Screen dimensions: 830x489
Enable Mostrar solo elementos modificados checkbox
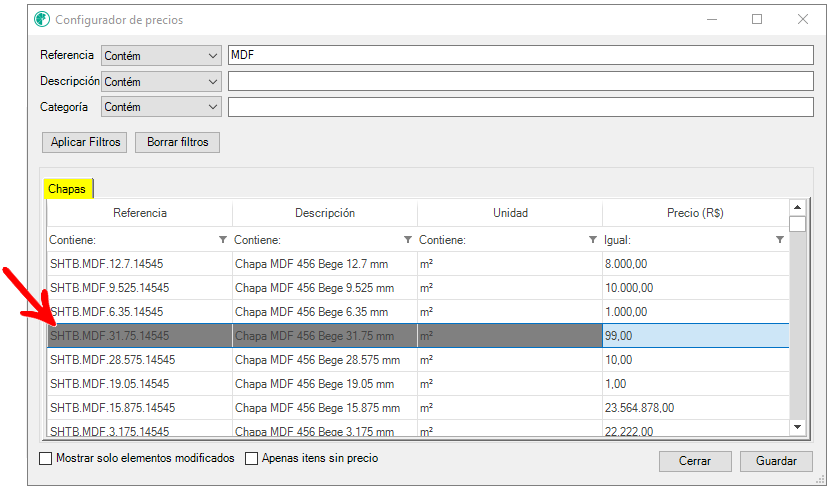point(45,459)
